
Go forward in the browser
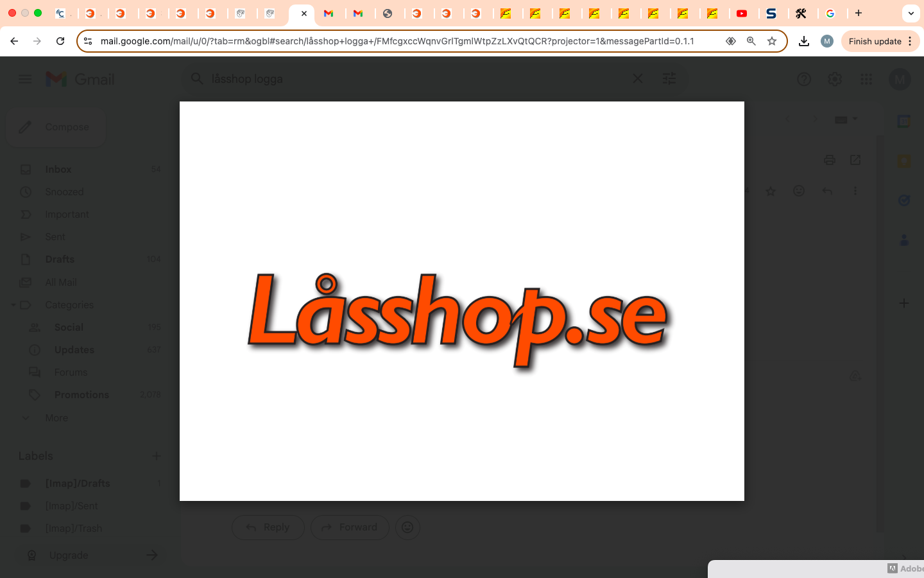click(37, 41)
